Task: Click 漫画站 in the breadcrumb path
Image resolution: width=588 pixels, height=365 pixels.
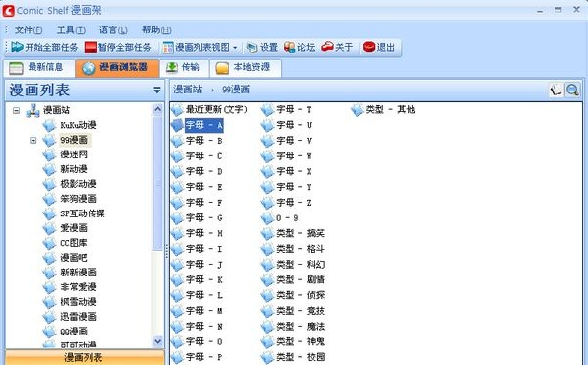Action: click(187, 90)
